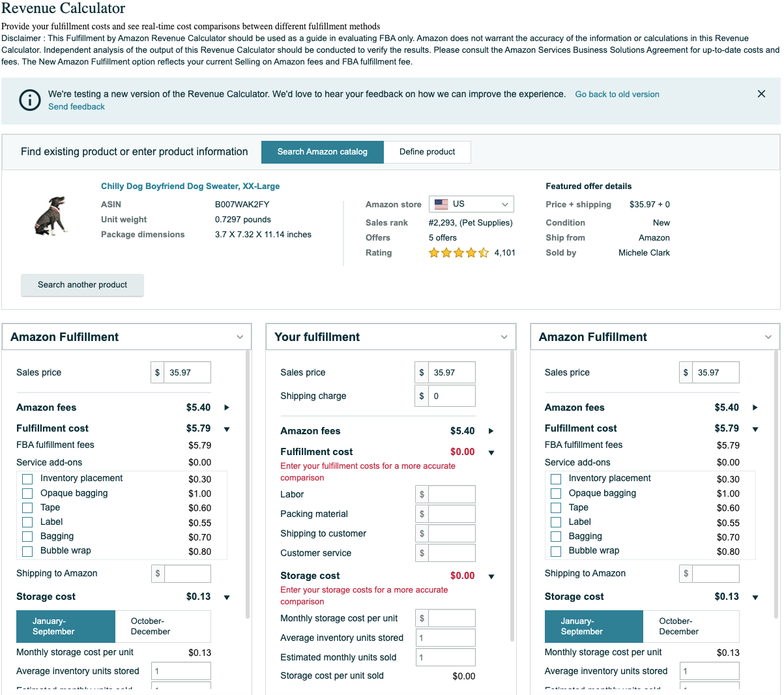Check the Opaque bagging option in right panel

click(556, 494)
